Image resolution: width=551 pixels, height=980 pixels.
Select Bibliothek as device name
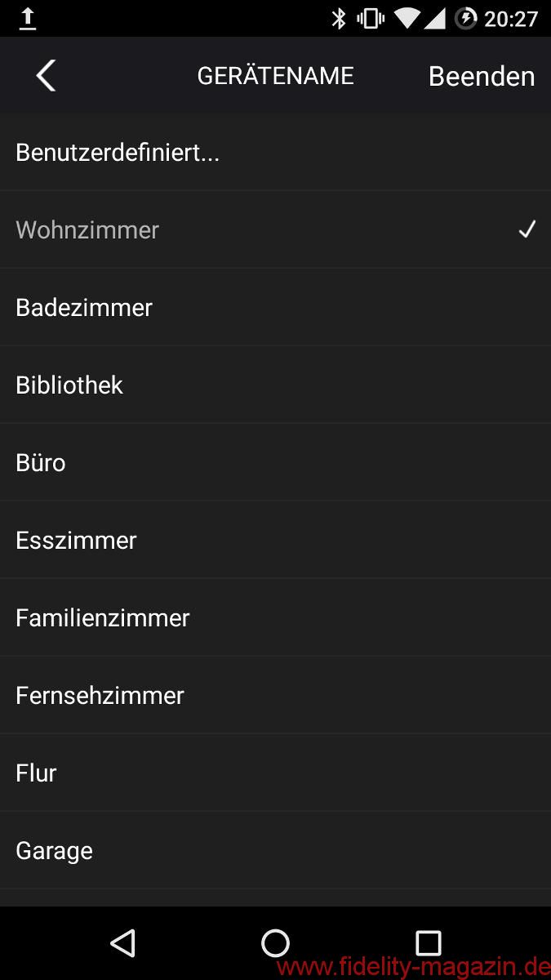tap(69, 385)
